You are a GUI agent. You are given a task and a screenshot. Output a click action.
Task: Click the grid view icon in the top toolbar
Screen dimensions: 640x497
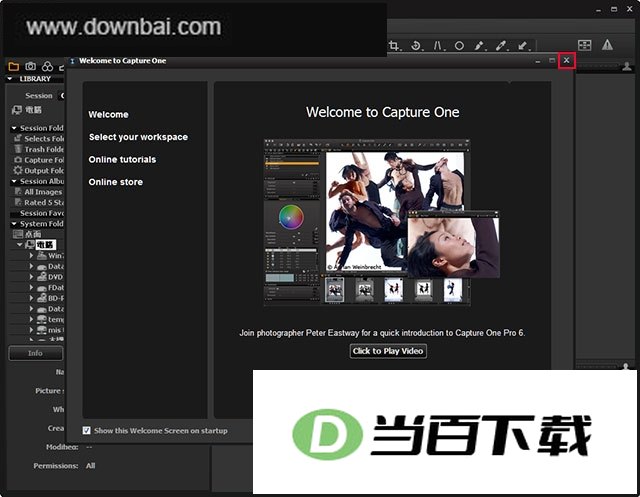(584, 45)
